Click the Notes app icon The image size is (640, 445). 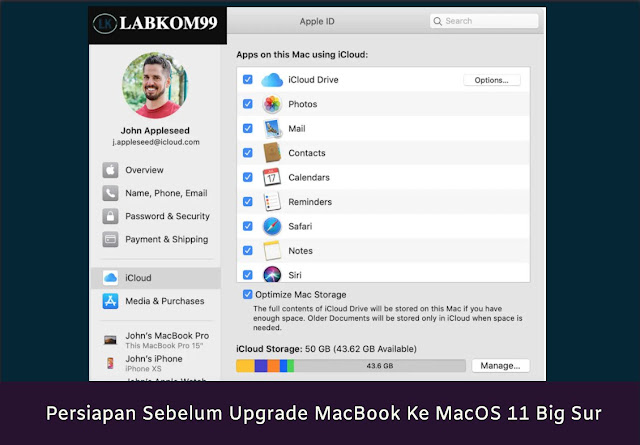[272, 251]
